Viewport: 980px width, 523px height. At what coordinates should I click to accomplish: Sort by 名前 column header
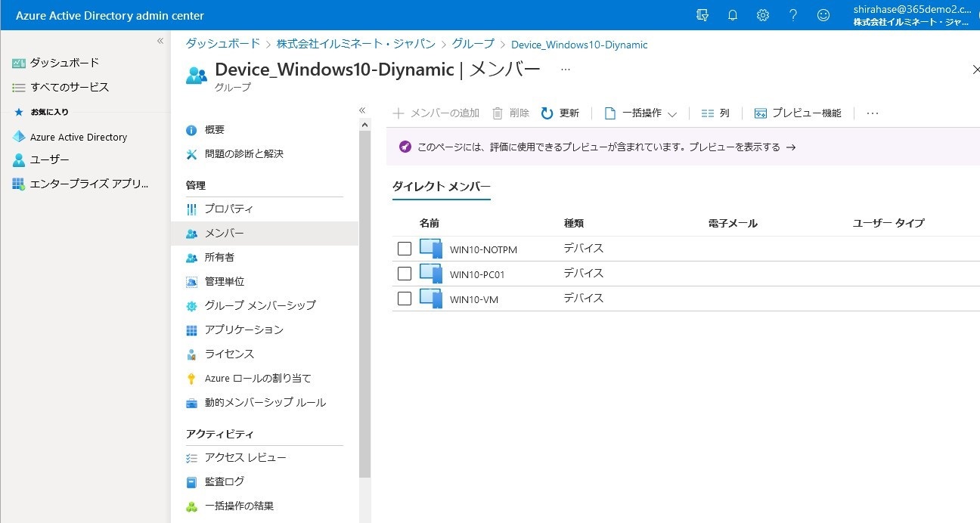click(429, 223)
